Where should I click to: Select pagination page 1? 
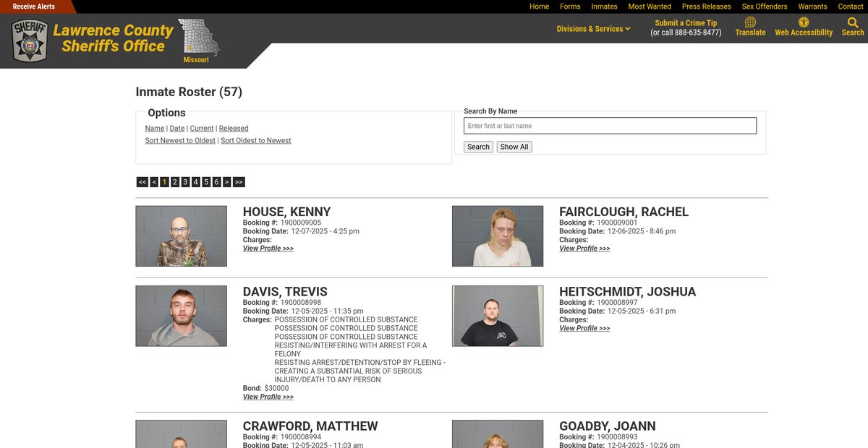click(x=165, y=182)
